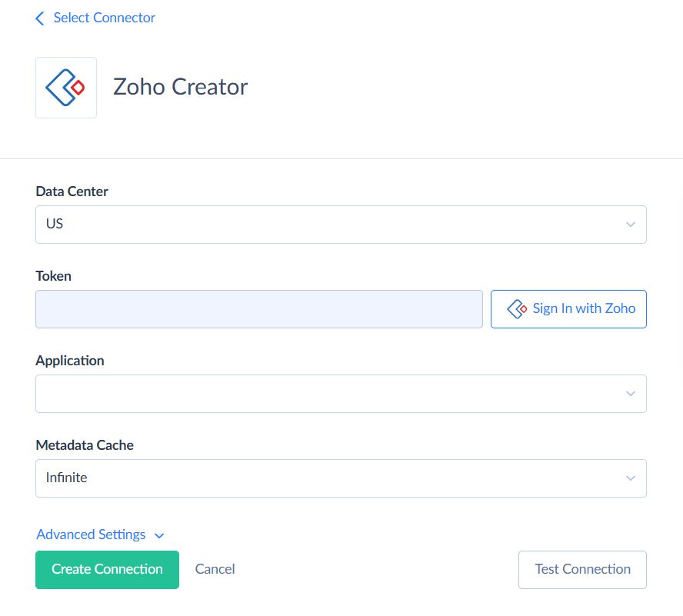Select the US value in Data Center
The image size is (683, 616).
(55, 224)
